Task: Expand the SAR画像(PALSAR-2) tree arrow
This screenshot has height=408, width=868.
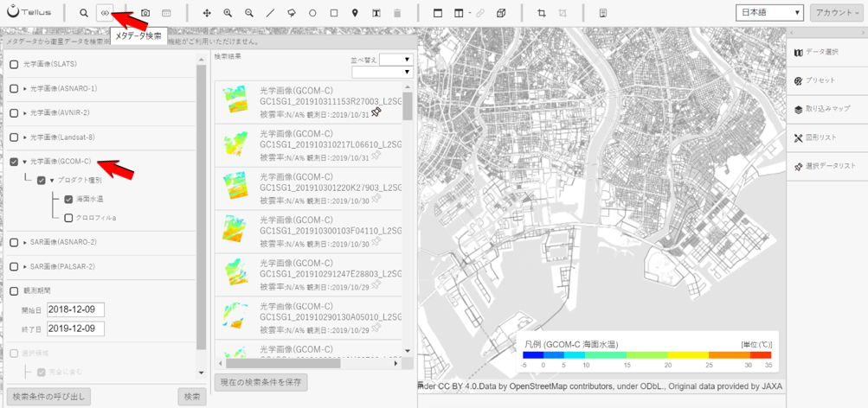Action: (x=25, y=266)
